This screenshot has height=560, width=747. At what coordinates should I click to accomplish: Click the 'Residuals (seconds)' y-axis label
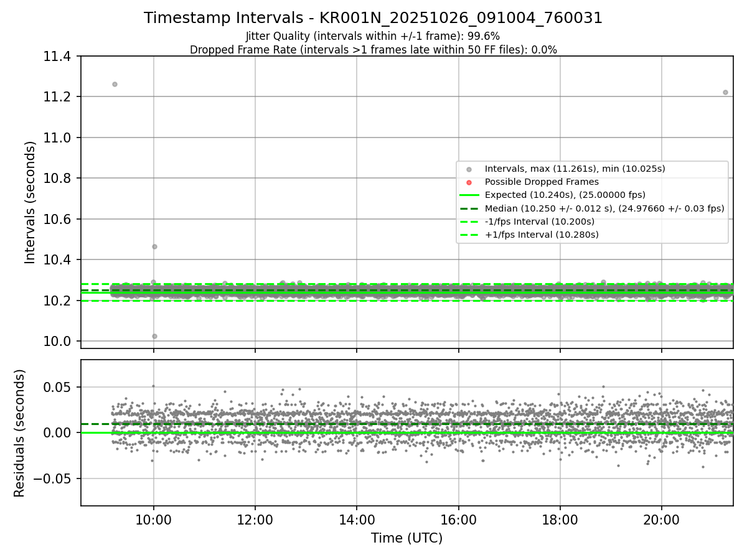coord(20,433)
